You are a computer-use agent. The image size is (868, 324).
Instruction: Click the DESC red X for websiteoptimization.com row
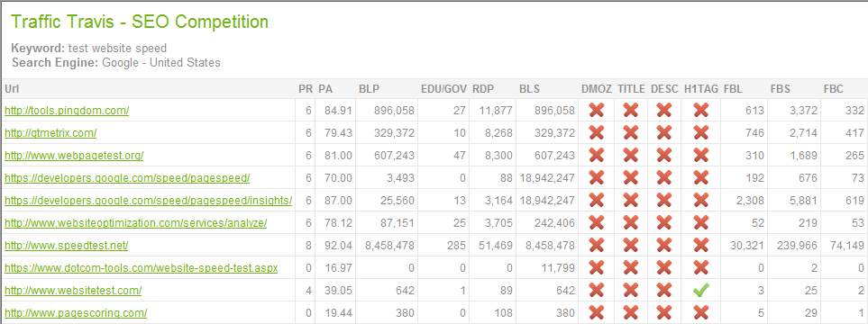click(x=664, y=223)
